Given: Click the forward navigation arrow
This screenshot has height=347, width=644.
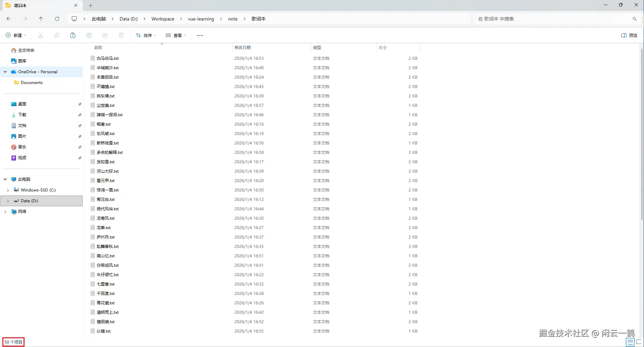Looking at the screenshot, I should pos(25,19).
